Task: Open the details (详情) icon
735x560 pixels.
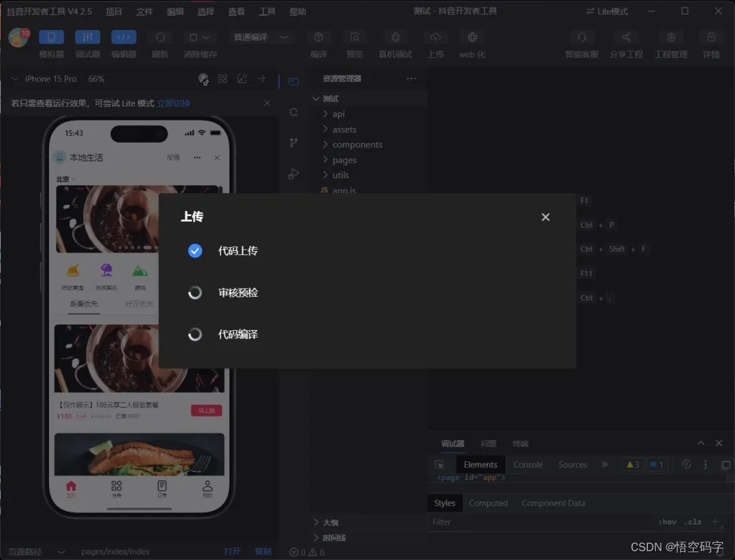Action: [711, 37]
